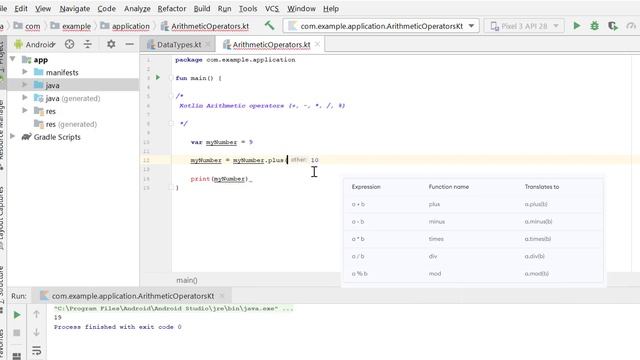640x360 pixels.
Task: Click the java.exe command line in Run output
Action: [173, 309]
